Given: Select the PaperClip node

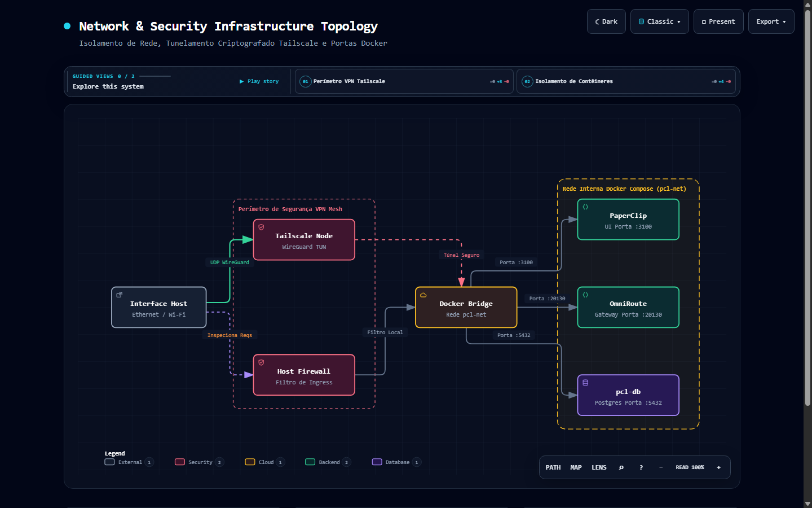Looking at the screenshot, I should tap(628, 220).
